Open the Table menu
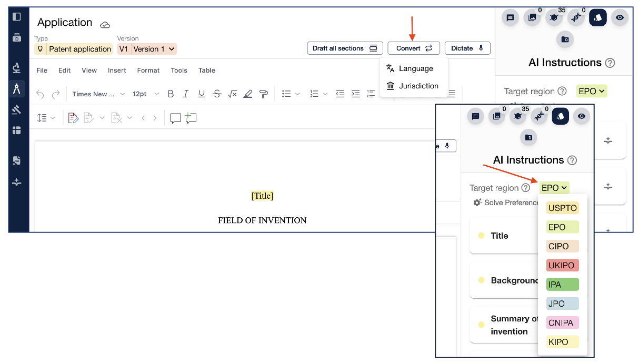 (x=207, y=70)
